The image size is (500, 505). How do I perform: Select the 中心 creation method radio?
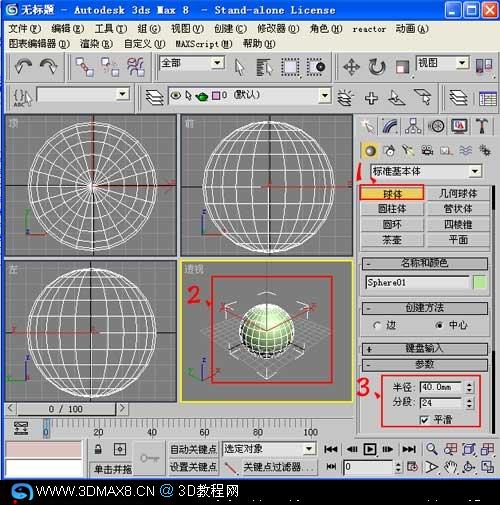440,325
